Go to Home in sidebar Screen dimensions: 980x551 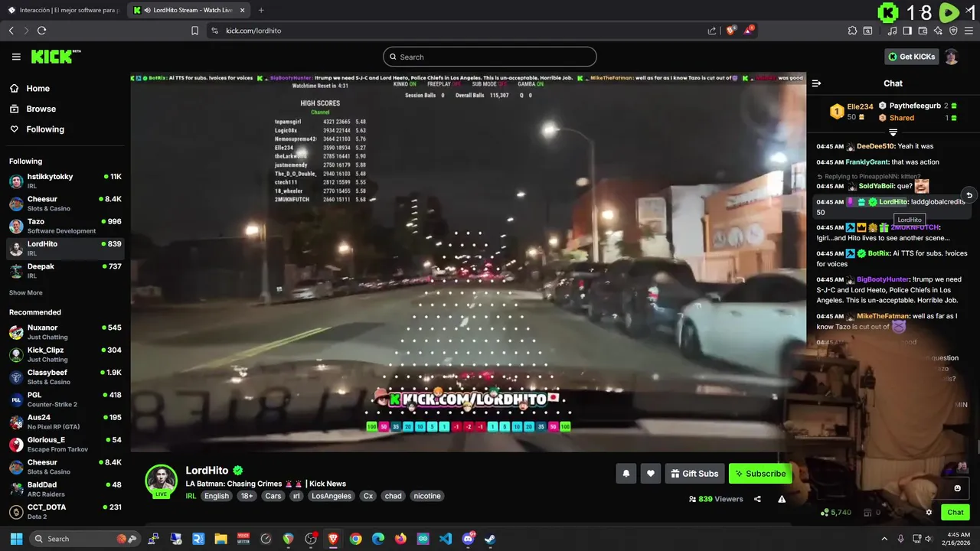[x=38, y=88]
